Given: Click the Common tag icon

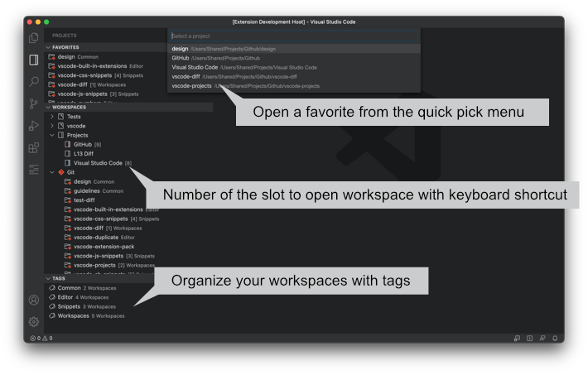Looking at the screenshot, I should pos(52,288).
